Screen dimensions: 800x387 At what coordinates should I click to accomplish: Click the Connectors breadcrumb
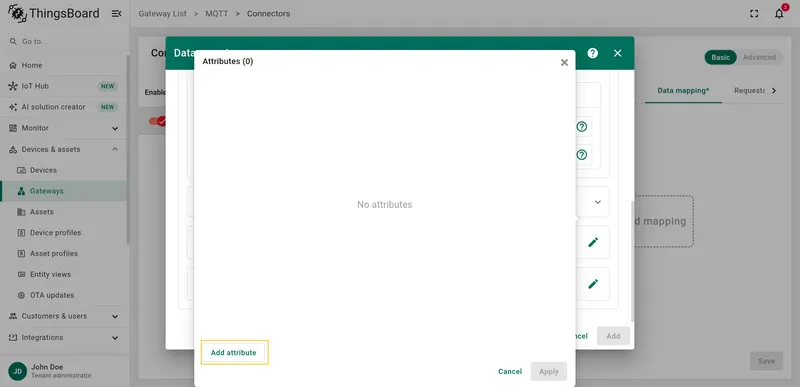click(x=268, y=14)
